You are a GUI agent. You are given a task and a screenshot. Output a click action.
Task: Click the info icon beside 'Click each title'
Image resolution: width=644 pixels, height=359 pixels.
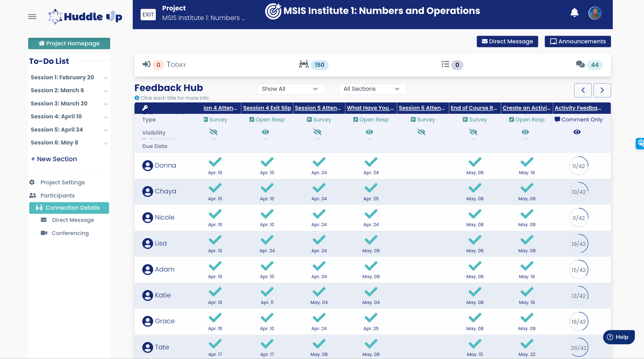click(137, 98)
